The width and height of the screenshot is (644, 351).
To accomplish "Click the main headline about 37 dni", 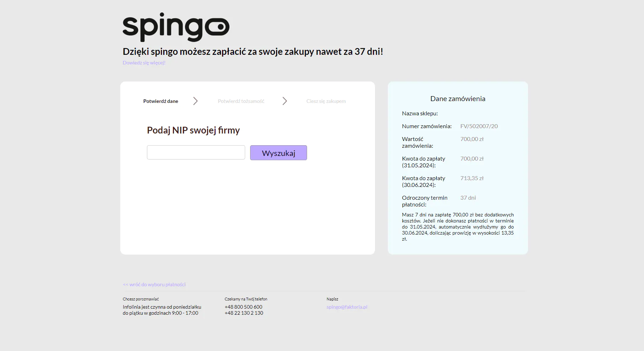I will click(253, 52).
